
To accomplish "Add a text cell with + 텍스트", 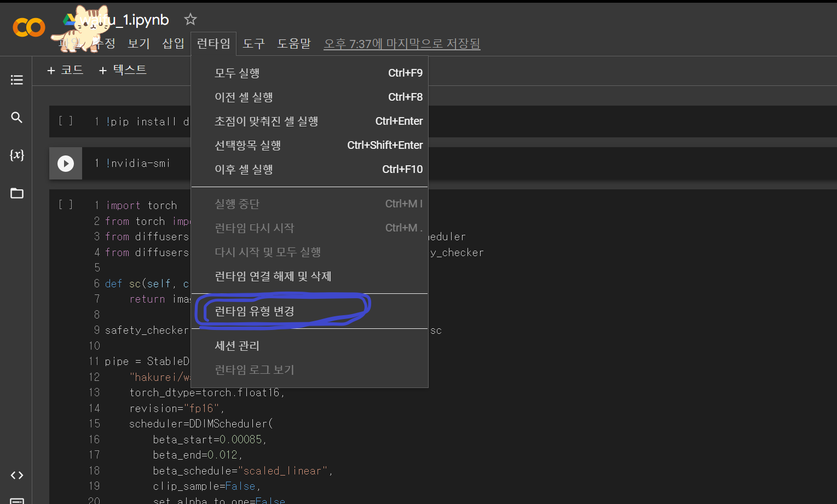I will pyautogui.click(x=123, y=70).
